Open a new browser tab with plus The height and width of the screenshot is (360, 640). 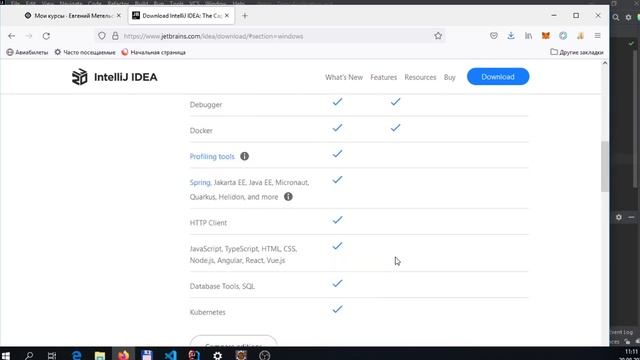click(x=245, y=16)
